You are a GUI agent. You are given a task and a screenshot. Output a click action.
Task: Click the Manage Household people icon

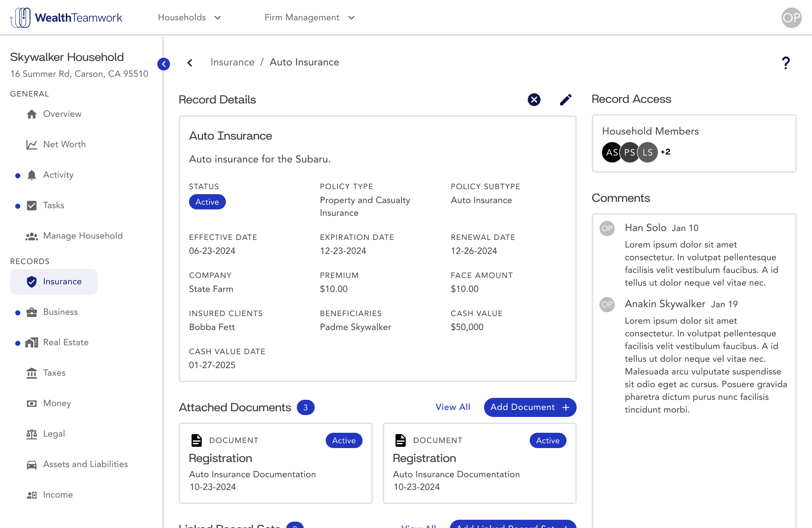[32, 236]
